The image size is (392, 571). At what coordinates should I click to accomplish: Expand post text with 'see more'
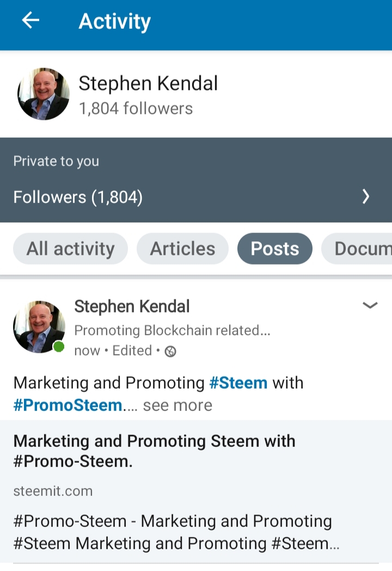[177, 406]
